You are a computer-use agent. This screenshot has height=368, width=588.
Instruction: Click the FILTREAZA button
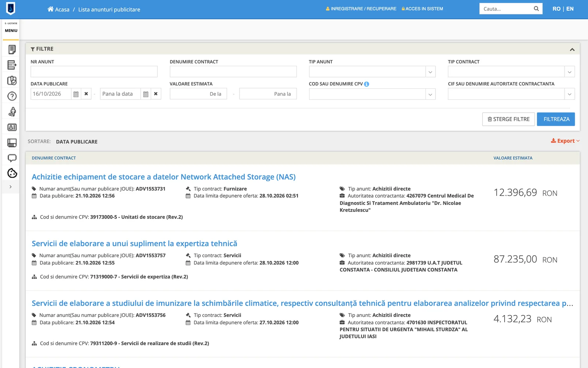556,119
